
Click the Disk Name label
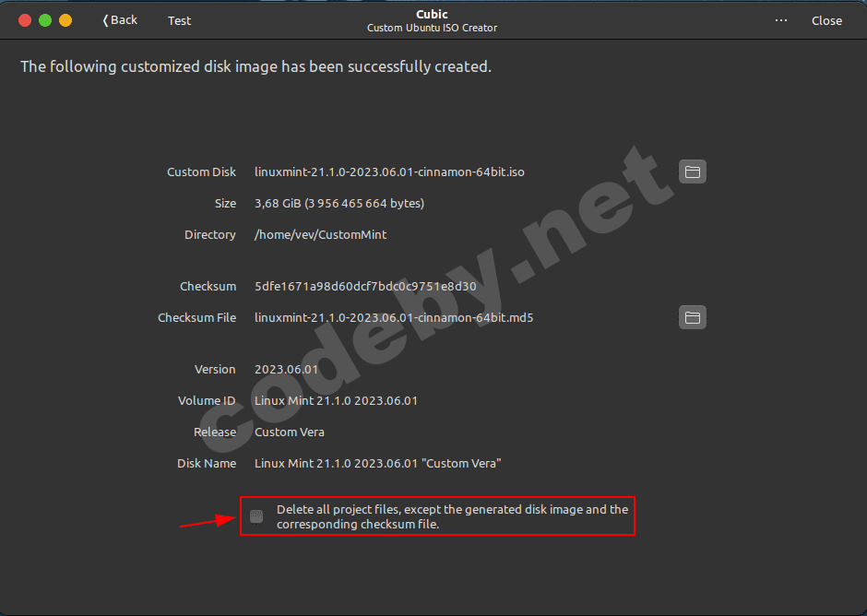[207, 463]
